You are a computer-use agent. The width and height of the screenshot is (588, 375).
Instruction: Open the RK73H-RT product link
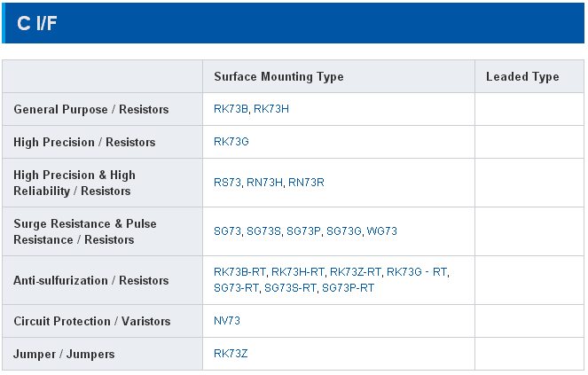pos(297,272)
